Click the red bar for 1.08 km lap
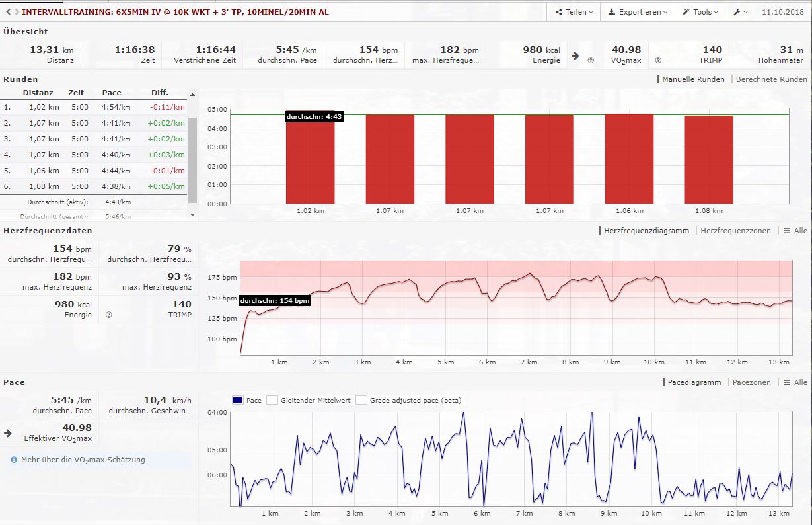The width and height of the screenshot is (812, 525). tap(708, 159)
